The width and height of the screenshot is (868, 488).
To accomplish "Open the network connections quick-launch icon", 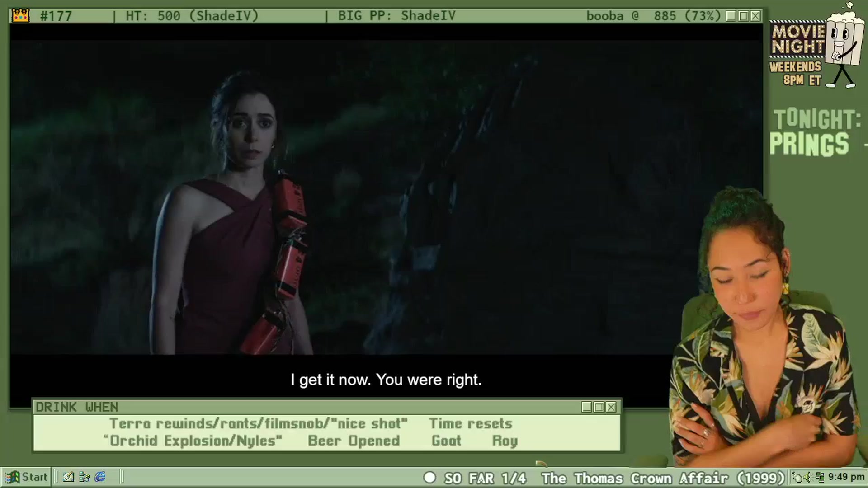I will (x=84, y=477).
